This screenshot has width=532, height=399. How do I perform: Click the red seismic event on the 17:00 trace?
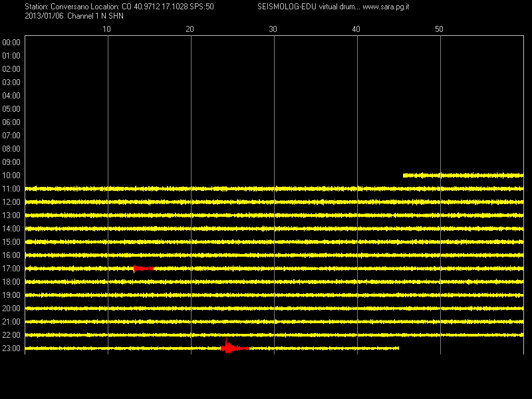(x=144, y=269)
